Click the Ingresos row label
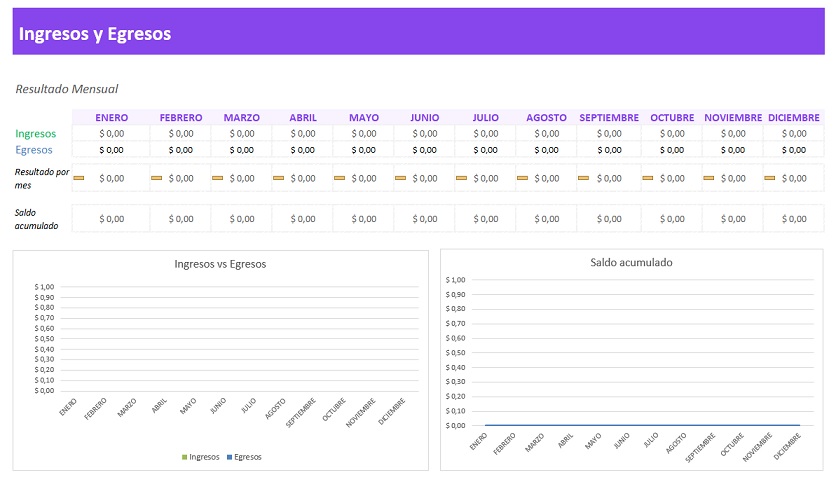This screenshot has width=836, height=482. [35, 133]
